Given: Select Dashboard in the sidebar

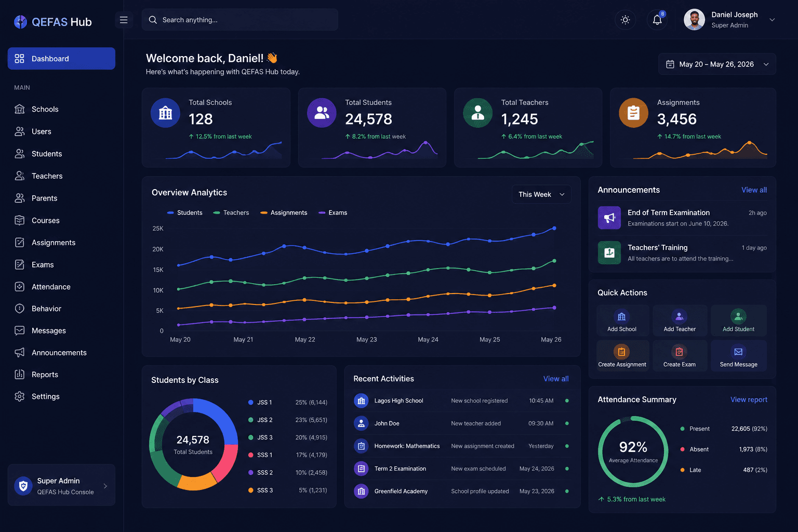Looking at the screenshot, I should 61,59.
